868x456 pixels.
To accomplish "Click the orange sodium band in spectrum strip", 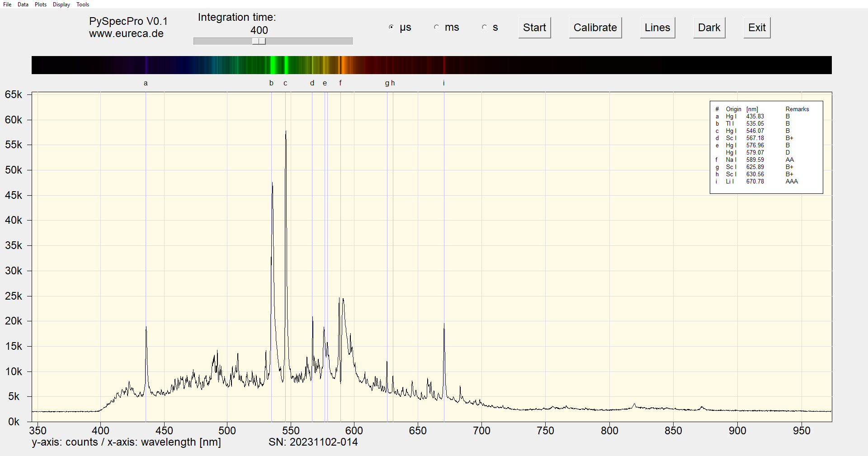I will coord(343,65).
